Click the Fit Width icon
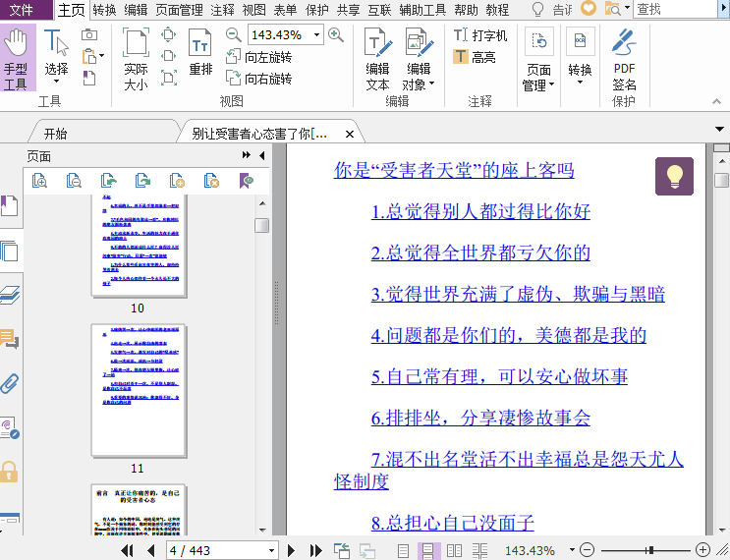 (x=169, y=56)
